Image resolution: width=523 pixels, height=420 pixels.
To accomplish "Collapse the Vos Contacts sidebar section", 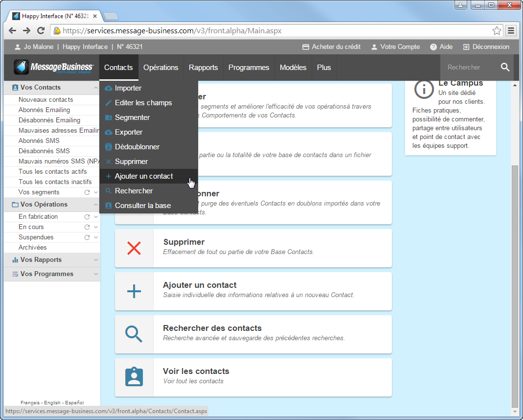I will (95, 88).
